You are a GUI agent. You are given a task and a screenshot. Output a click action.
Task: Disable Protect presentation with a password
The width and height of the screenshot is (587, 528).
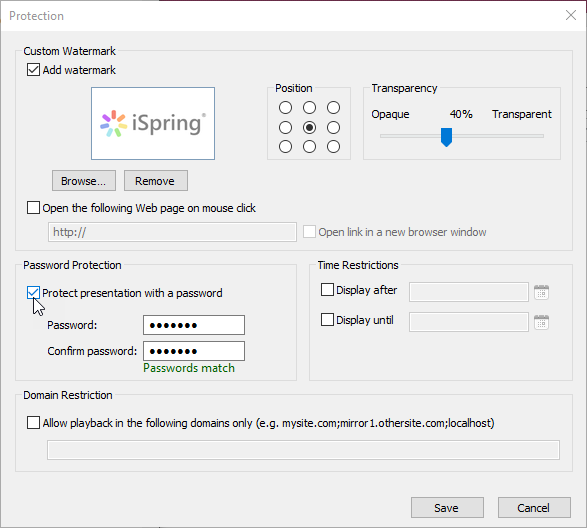[x=33, y=293]
